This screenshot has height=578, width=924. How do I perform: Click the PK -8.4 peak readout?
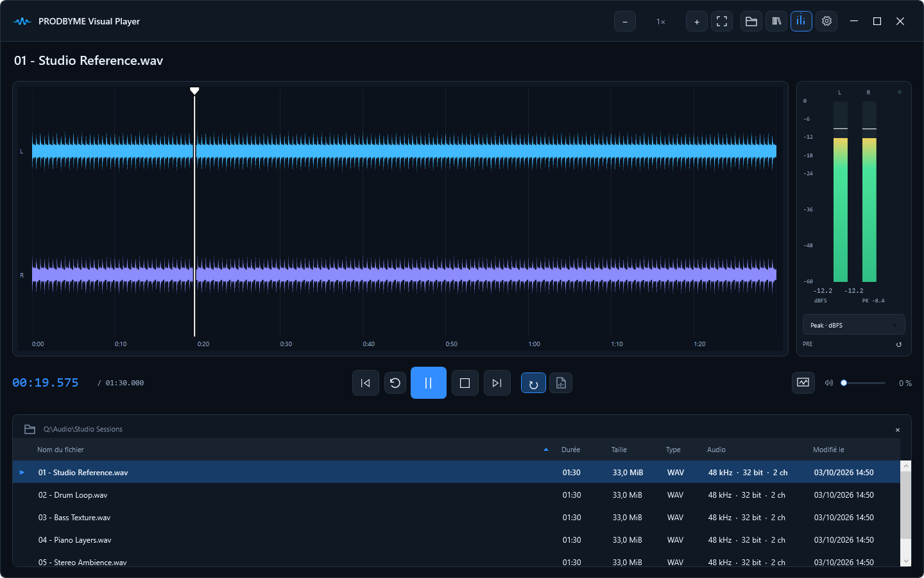point(873,301)
